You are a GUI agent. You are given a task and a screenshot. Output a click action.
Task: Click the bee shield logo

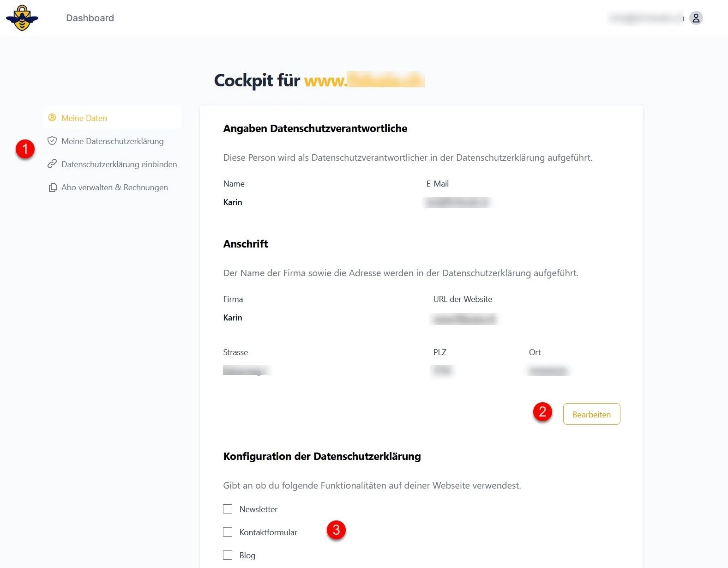pyautogui.click(x=22, y=18)
